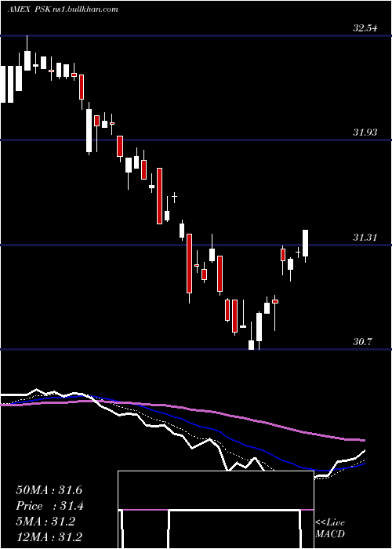Viewport: 392px width, 549px height.
Task: Click the 12MA : 31.2 readout
Action: click(x=49, y=536)
